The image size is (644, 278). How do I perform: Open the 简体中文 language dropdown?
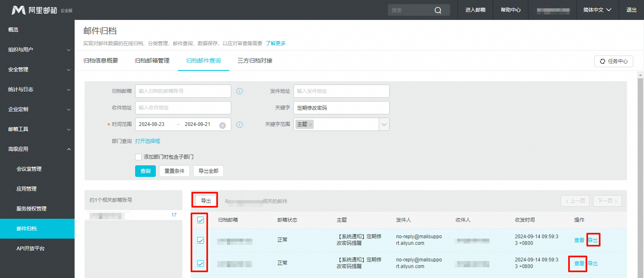(597, 10)
